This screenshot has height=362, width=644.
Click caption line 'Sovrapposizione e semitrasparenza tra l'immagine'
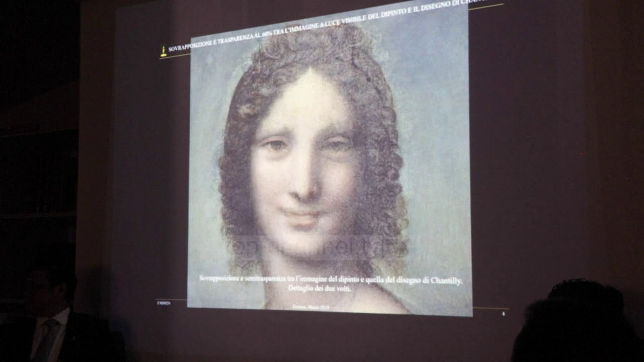click(331, 280)
